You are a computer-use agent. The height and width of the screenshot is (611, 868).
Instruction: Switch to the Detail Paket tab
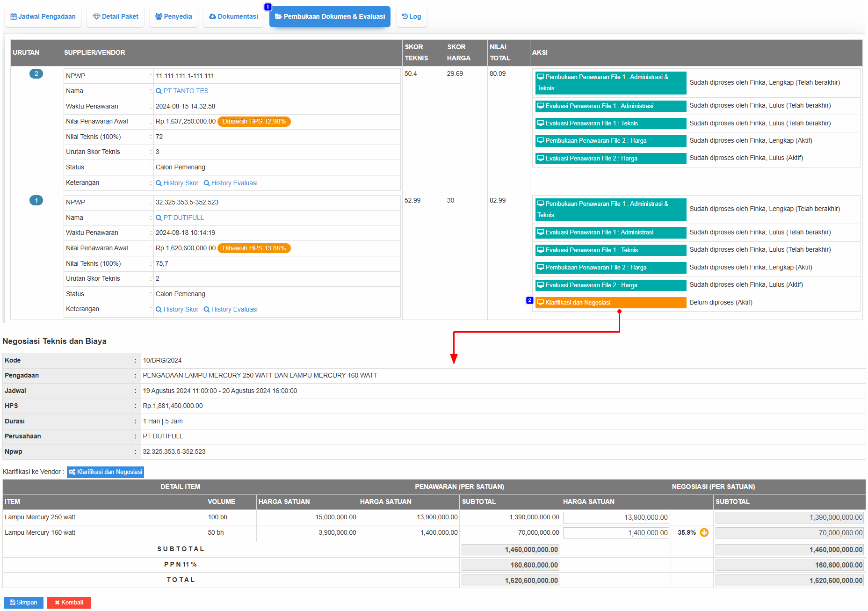click(116, 16)
